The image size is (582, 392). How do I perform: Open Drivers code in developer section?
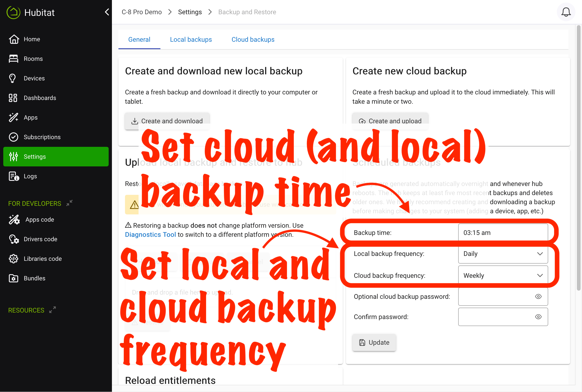56,239
